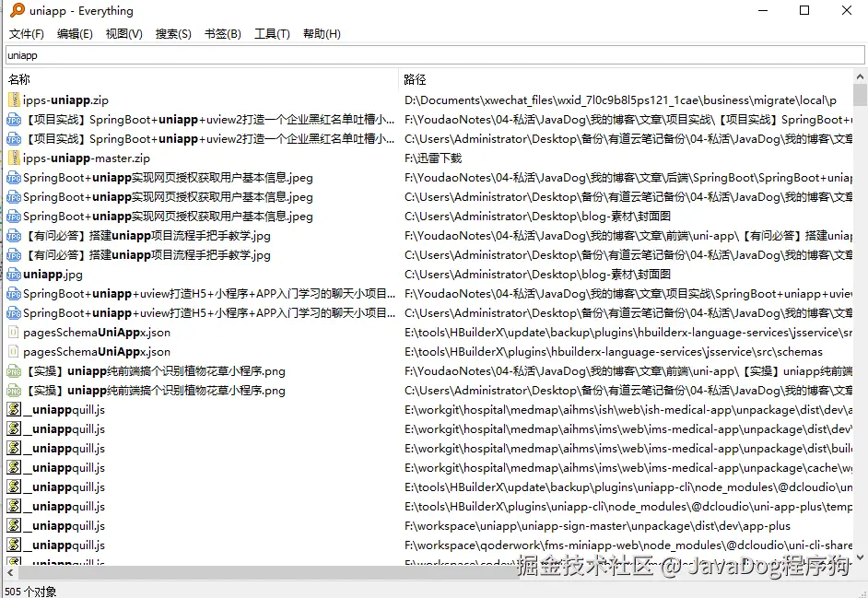This screenshot has height=598, width=868.
Task: Click path F:\workspace\uniapp\uniapp-sign-master\unpackage\dist\dev\app-plus
Action: click(x=597, y=526)
